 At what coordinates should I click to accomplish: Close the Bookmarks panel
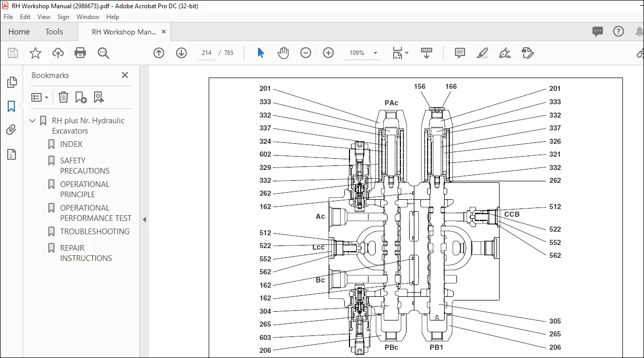coord(124,75)
